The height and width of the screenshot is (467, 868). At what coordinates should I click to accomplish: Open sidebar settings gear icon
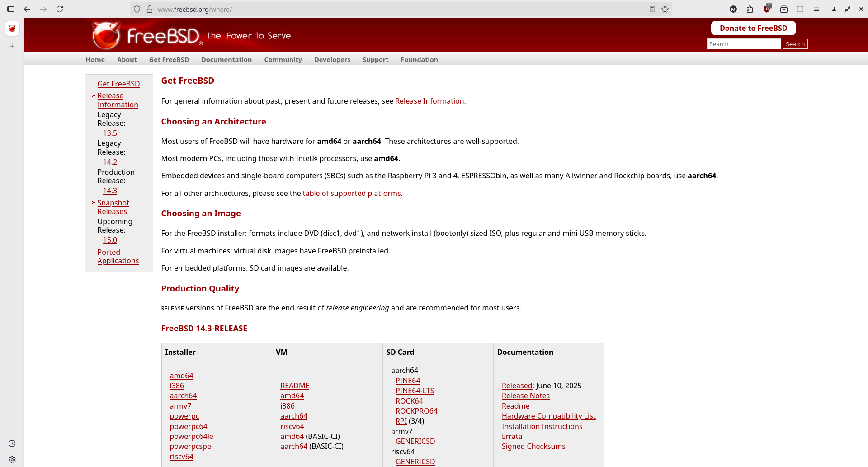[12, 460]
